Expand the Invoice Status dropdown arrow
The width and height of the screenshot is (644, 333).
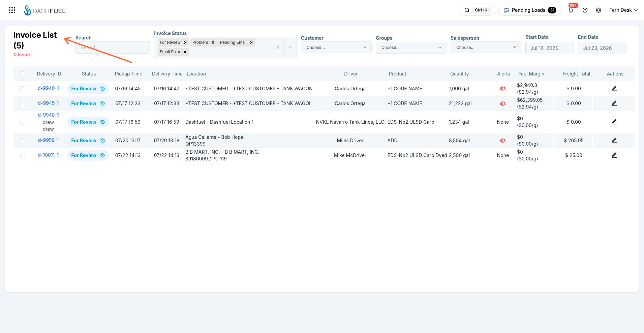(290, 48)
